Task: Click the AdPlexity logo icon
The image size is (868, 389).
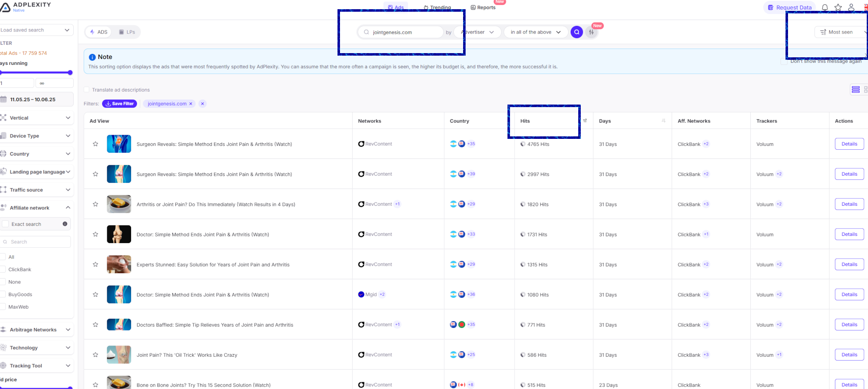Action: coord(5,7)
